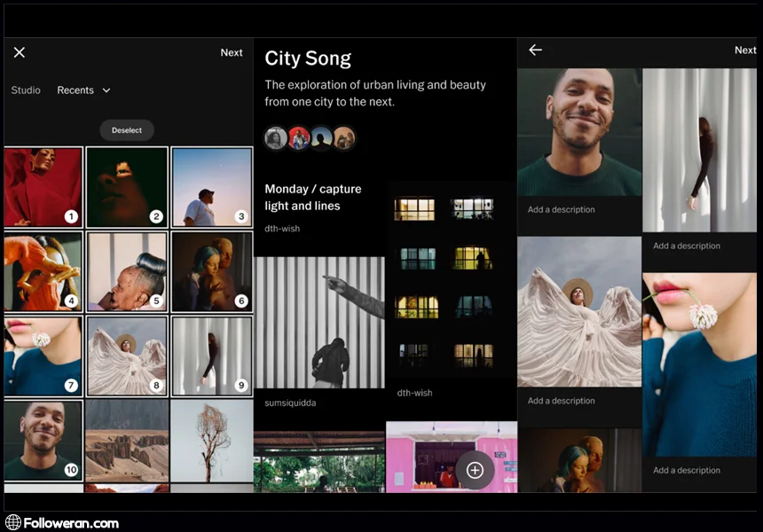This screenshot has width=763, height=532.
Task: Unselect photo number 10 of smiling man
Action: [43, 441]
